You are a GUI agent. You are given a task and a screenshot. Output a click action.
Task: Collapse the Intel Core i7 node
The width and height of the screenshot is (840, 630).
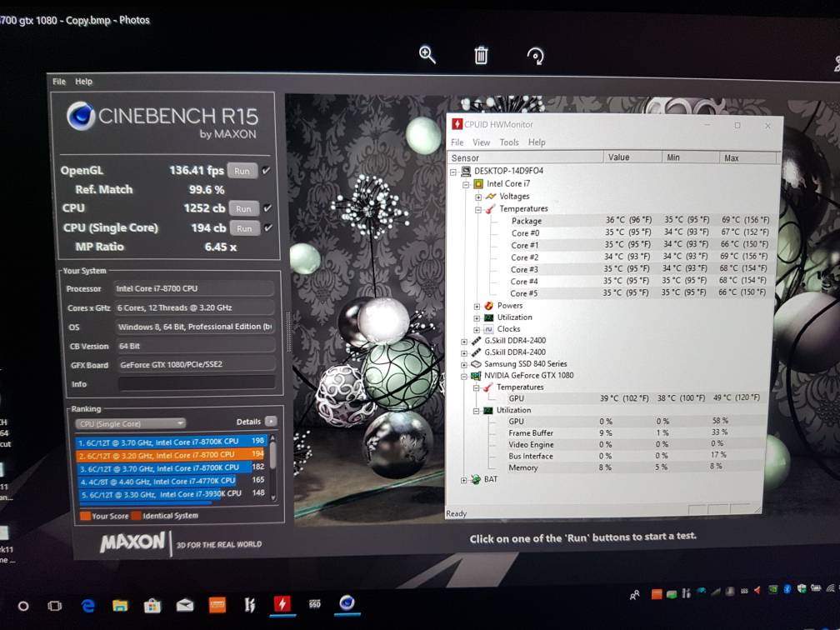coord(466,184)
